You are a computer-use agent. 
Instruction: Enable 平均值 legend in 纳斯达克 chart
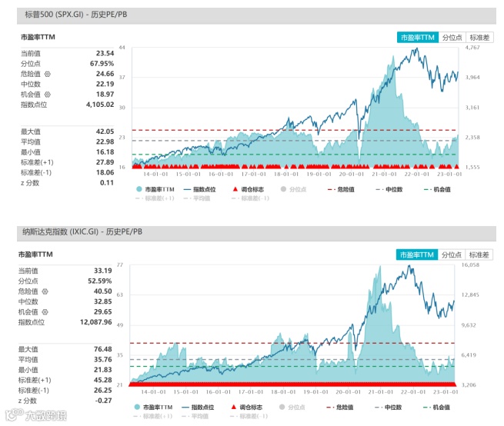[195, 416]
